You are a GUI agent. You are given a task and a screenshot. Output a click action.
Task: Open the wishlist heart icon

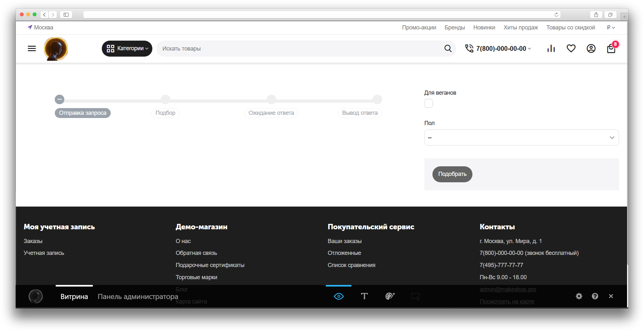pos(571,49)
